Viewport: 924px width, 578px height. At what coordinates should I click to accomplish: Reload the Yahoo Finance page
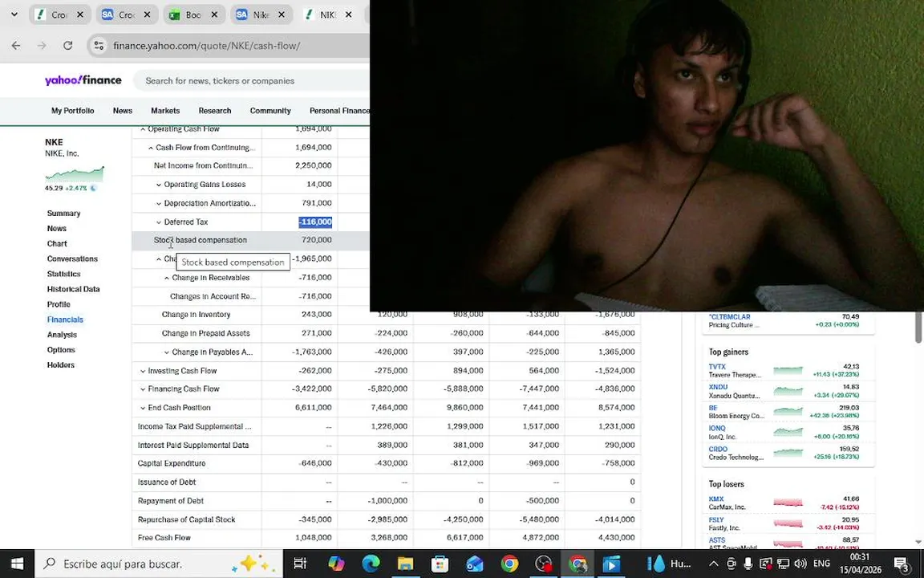pyautogui.click(x=67, y=46)
